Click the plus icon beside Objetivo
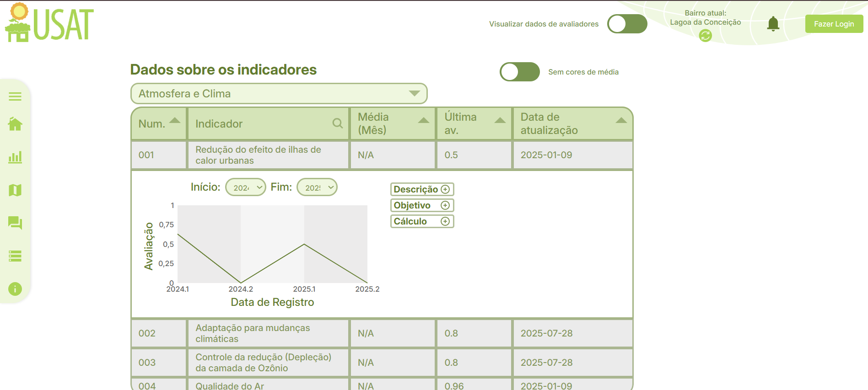Screen dimensions: 868x390 [x=445, y=205]
